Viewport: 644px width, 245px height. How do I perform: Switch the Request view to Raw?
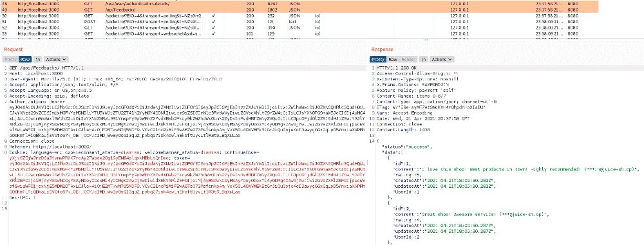[26, 60]
